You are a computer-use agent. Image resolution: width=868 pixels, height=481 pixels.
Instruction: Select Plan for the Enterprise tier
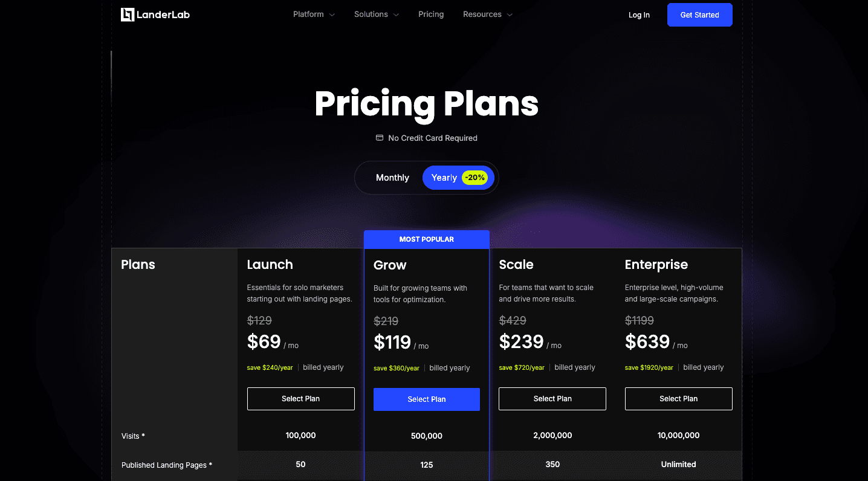(x=678, y=398)
